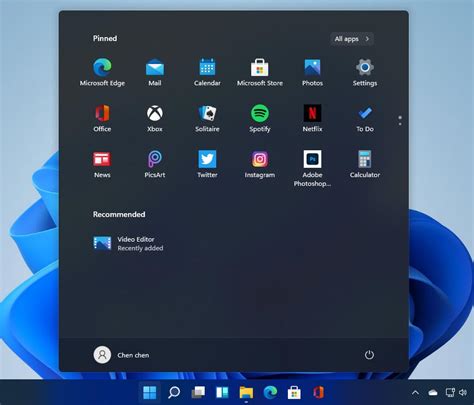Launch PicsArt
The height and width of the screenshot is (405, 474).
[155, 164]
